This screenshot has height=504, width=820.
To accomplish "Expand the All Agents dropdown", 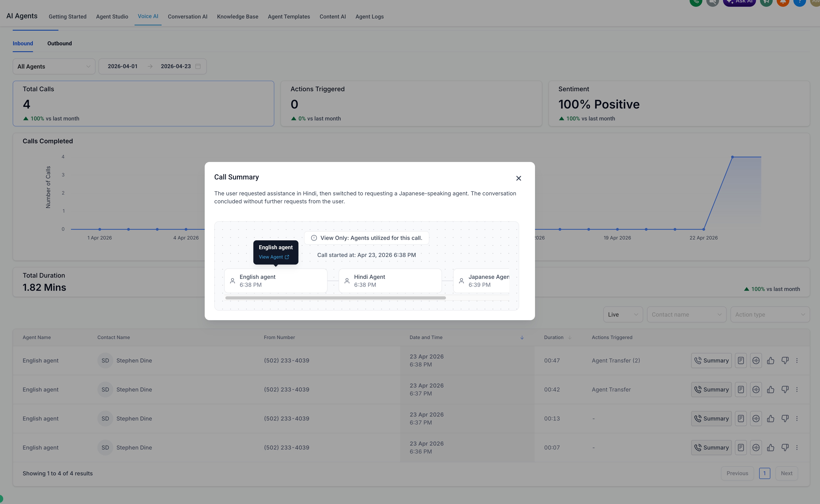I will pyautogui.click(x=54, y=66).
